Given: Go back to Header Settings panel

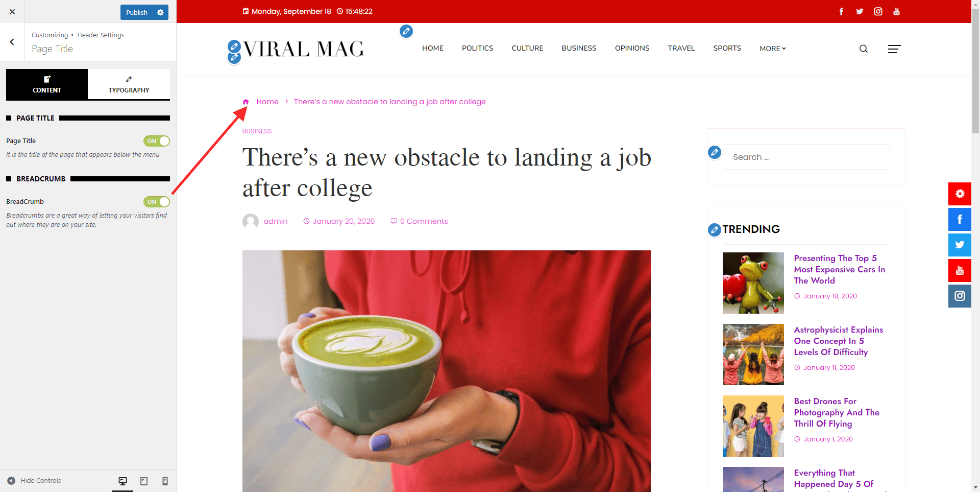Looking at the screenshot, I should tap(12, 42).
